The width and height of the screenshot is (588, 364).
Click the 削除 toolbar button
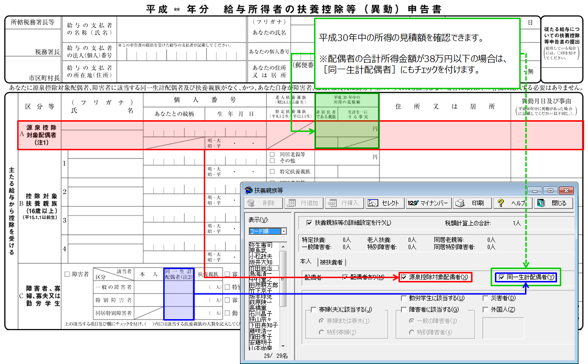tap(264, 203)
